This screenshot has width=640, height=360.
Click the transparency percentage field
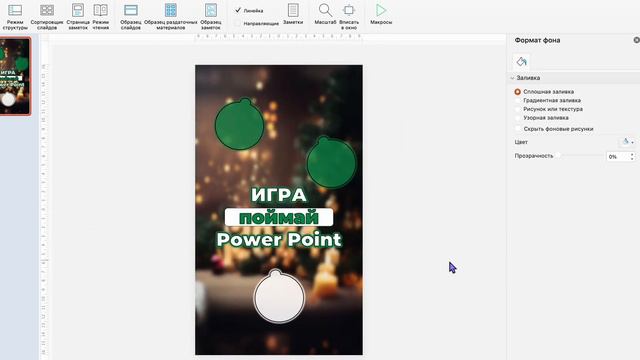pyautogui.click(x=617, y=156)
